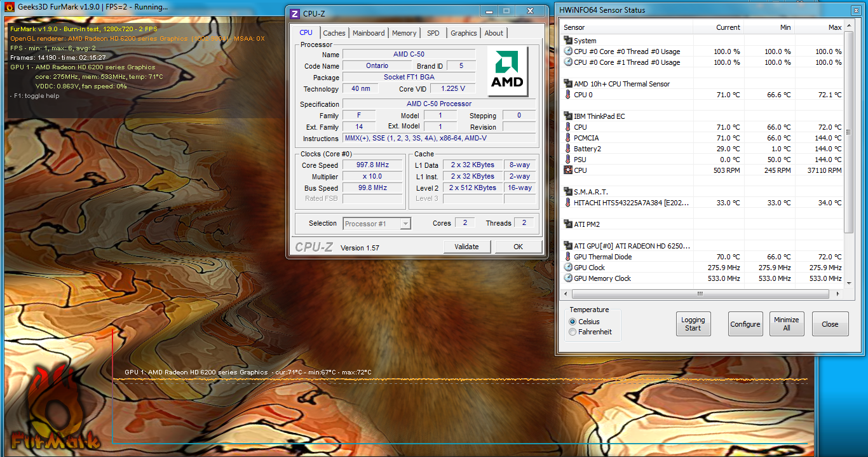
Task: Open the About tab in CPU-Z
Action: coord(494,33)
